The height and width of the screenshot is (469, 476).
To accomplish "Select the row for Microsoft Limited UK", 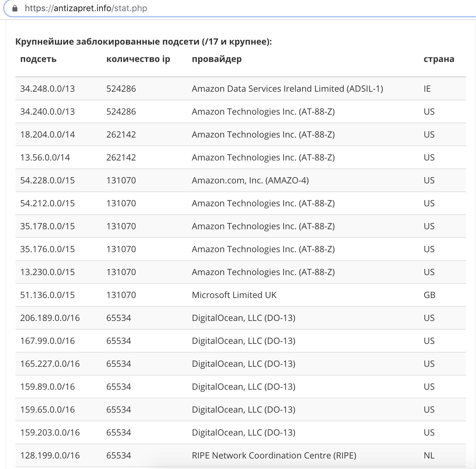I will point(235,295).
